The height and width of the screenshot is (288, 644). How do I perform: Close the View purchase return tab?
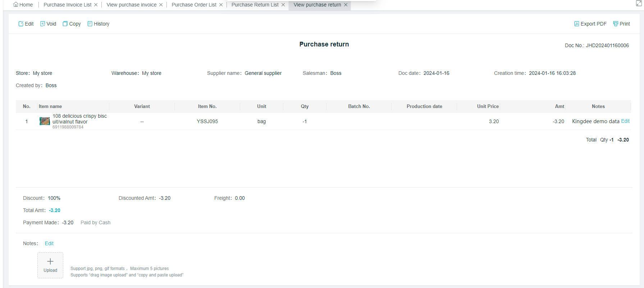(x=346, y=5)
